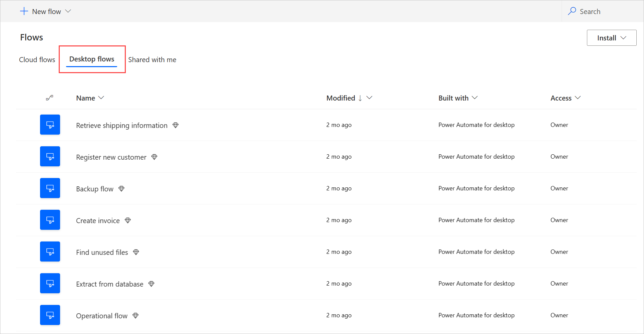
Task: Open the Install dropdown
Action: 612,38
